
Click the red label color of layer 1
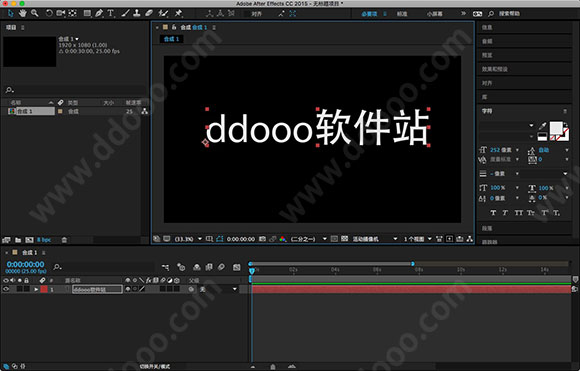44,289
